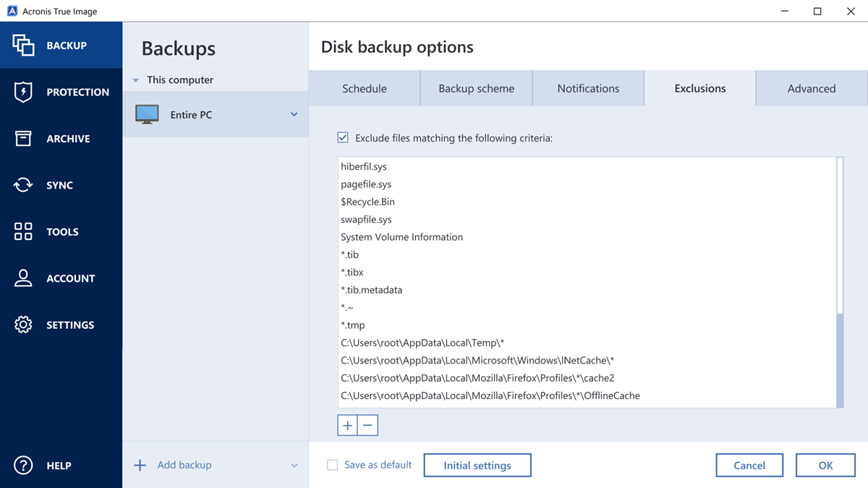Open the Archive box icon
This screenshot has width=868, height=488.
[x=23, y=139]
